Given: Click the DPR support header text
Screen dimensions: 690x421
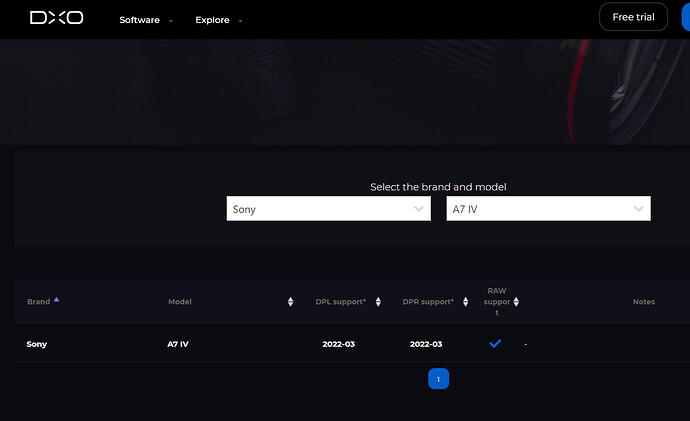Looking at the screenshot, I should coord(428,302).
